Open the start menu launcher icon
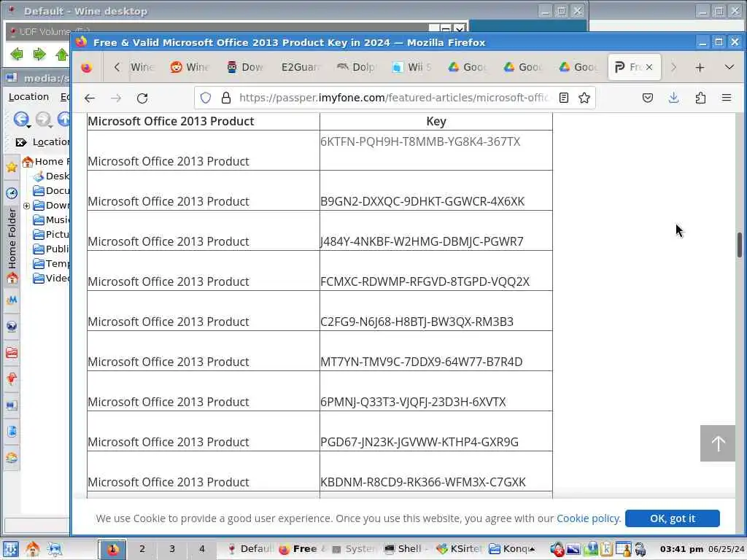The width and height of the screenshot is (747, 560). [x=11, y=549]
